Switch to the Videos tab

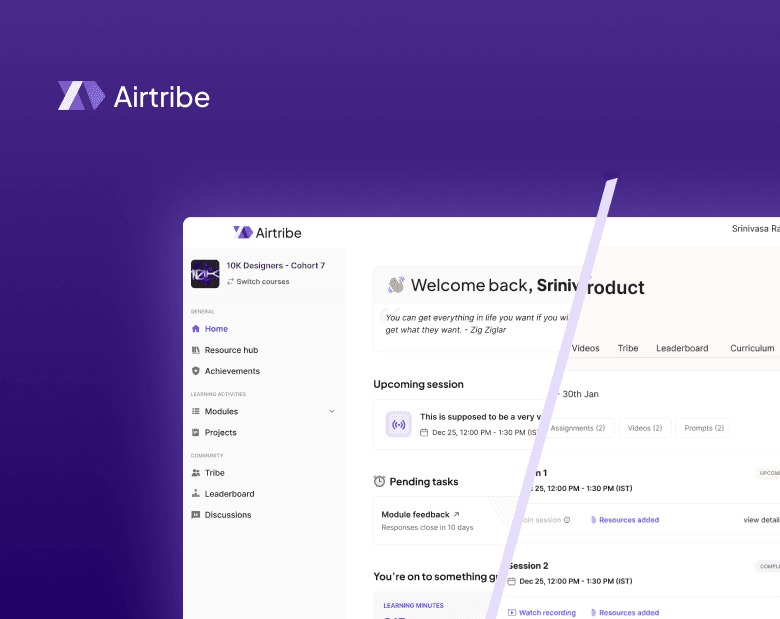pyautogui.click(x=585, y=348)
